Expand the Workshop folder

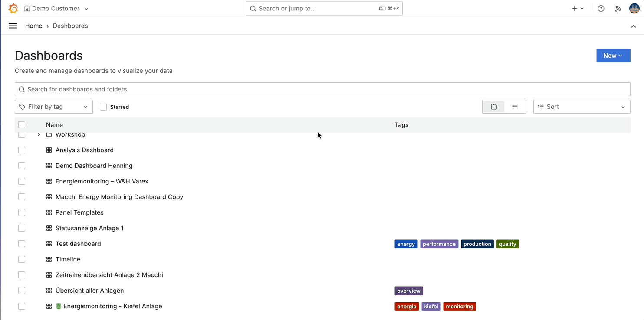click(x=39, y=134)
